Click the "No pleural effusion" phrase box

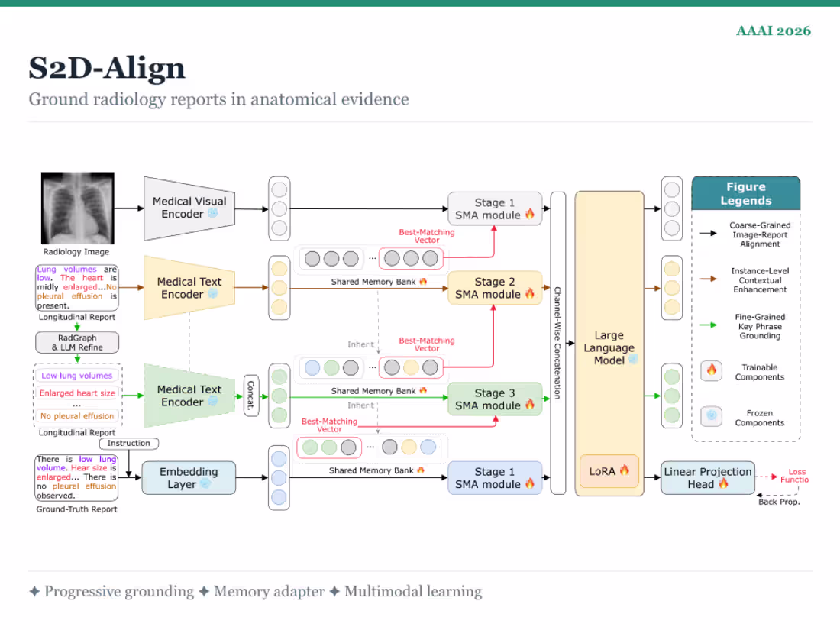point(77,415)
